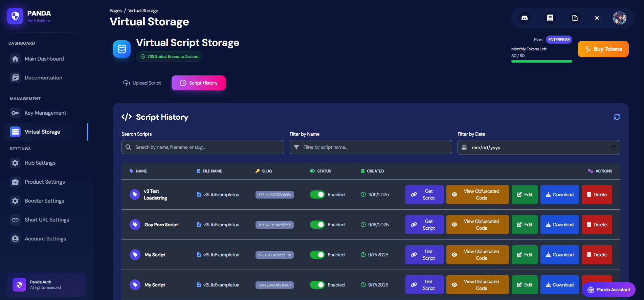The height and width of the screenshot is (300, 644).
Task: Delete the script created 9/18/2025
Action: tap(597, 225)
